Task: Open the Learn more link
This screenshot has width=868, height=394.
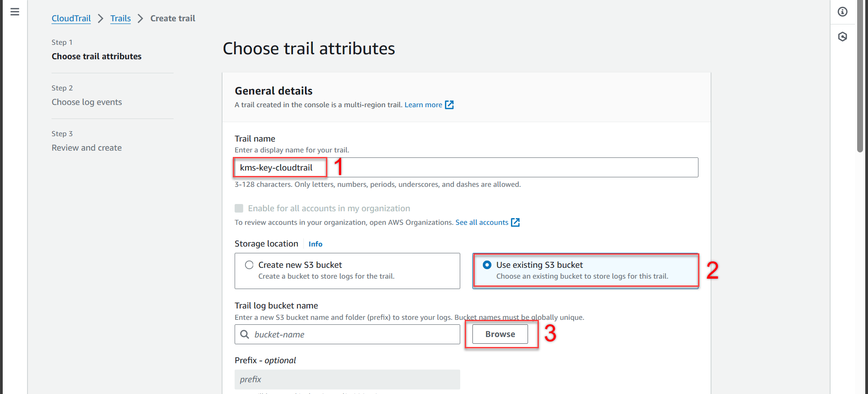Action: coord(423,105)
